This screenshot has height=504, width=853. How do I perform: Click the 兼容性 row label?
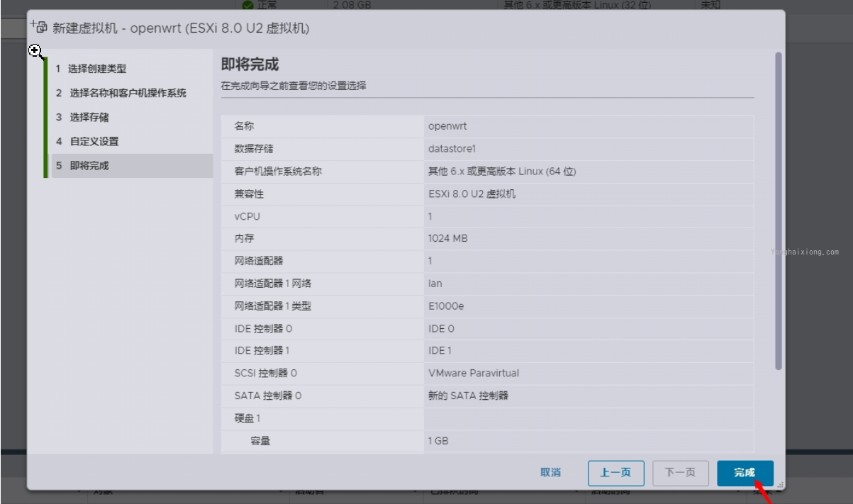[x=249, y=194]
